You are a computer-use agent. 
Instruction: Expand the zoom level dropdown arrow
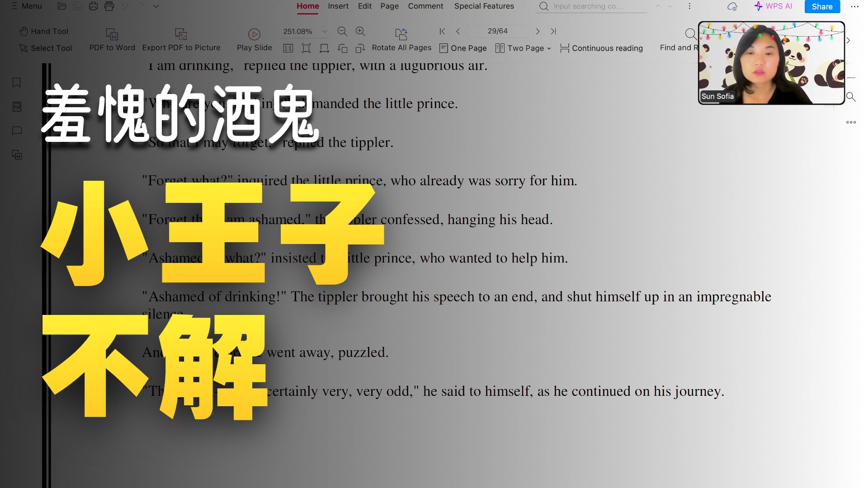(x=325, y=31)
